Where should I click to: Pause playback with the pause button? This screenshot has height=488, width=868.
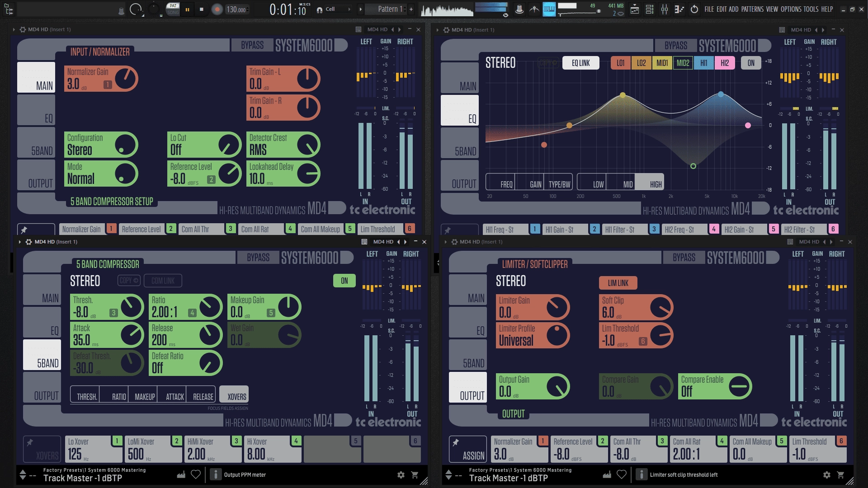coord(187,9)
